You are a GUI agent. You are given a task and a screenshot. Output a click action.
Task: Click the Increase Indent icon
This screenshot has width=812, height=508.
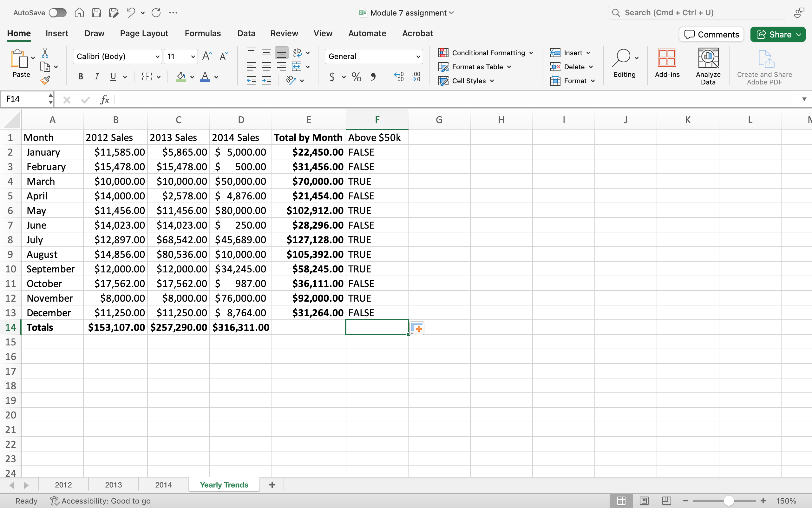266,80
